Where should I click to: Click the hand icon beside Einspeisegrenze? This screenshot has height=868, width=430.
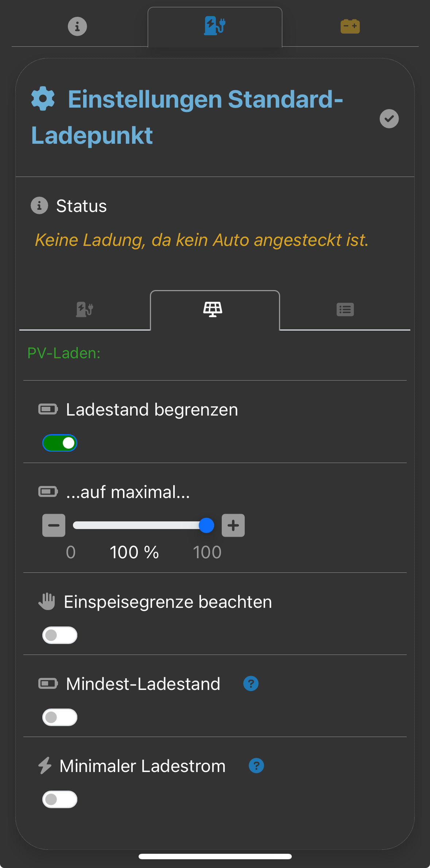(x=47, y=602)
